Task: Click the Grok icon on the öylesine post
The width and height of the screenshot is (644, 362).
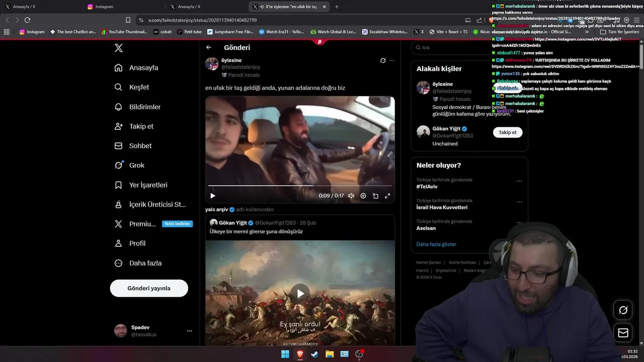Action: (383, 60)
